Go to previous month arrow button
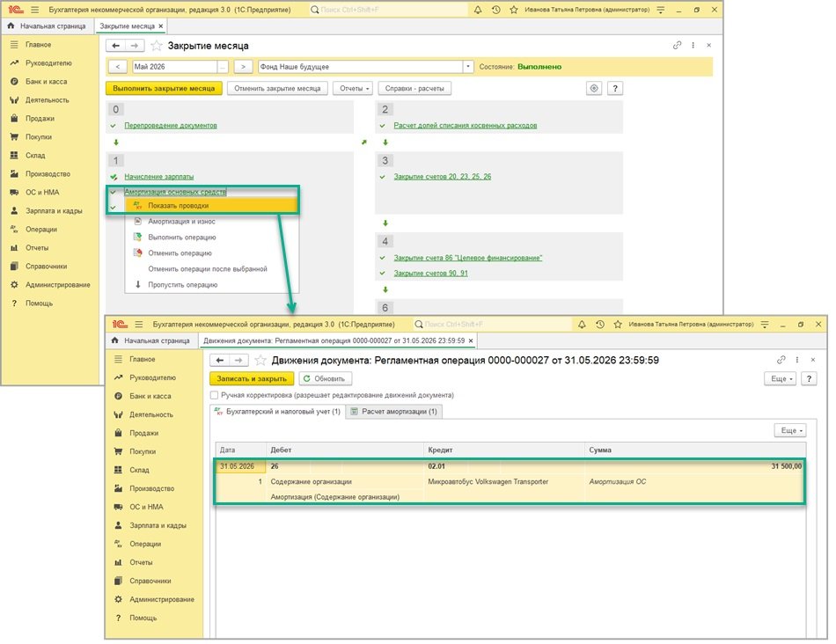Screen dimensions: 836x644 point(118,67)
